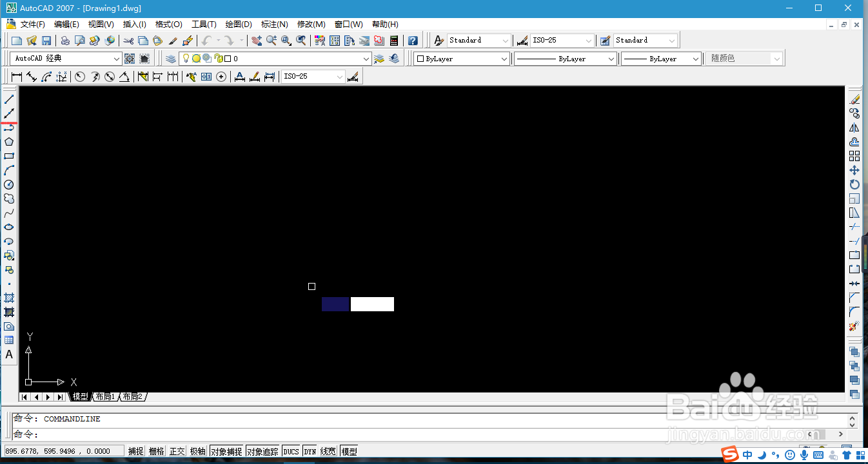Select the Rectangle draw tool
The width and height of the screenshot is (868, 464).
(9, 156)
